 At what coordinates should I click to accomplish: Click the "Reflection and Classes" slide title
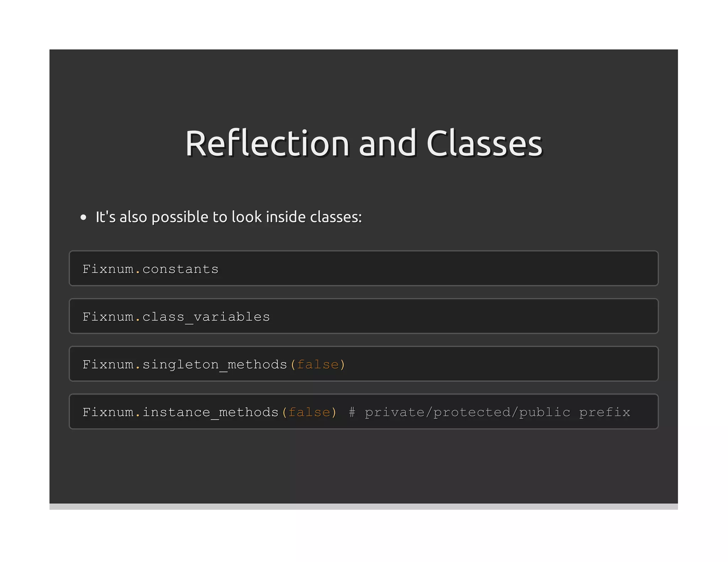tap(364, 143)
